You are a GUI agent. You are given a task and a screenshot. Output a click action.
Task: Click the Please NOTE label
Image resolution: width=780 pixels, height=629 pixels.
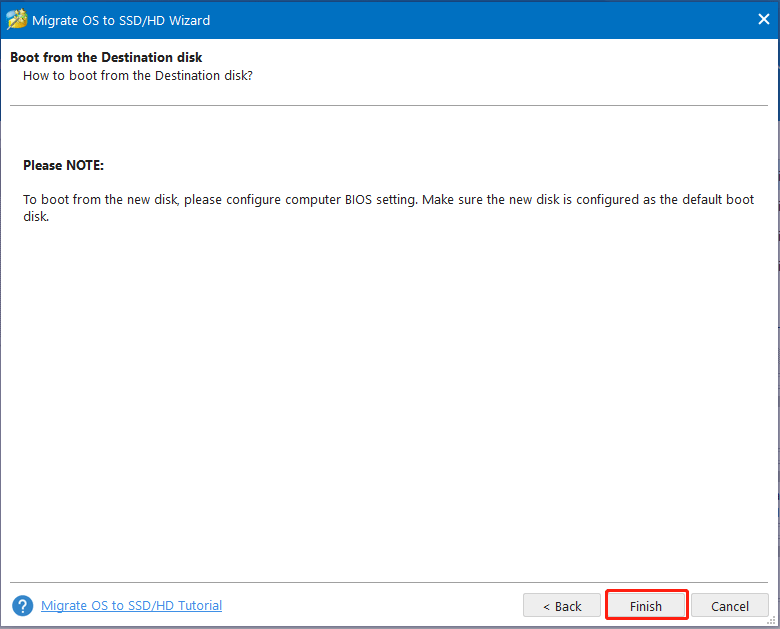(63, 165)
